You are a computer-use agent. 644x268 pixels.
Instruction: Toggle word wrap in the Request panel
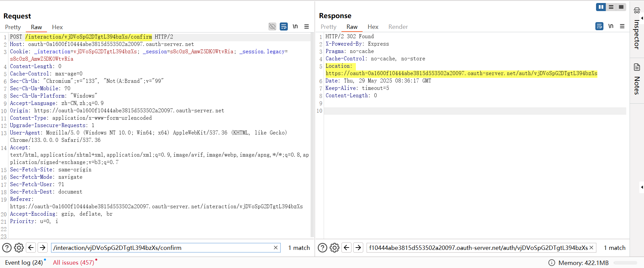coord(284,26)
